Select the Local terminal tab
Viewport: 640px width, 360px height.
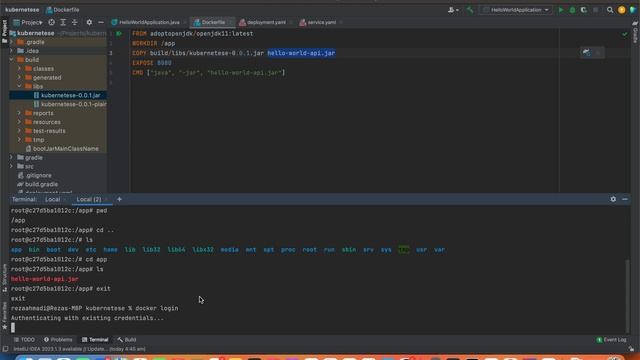click(52, 199)
